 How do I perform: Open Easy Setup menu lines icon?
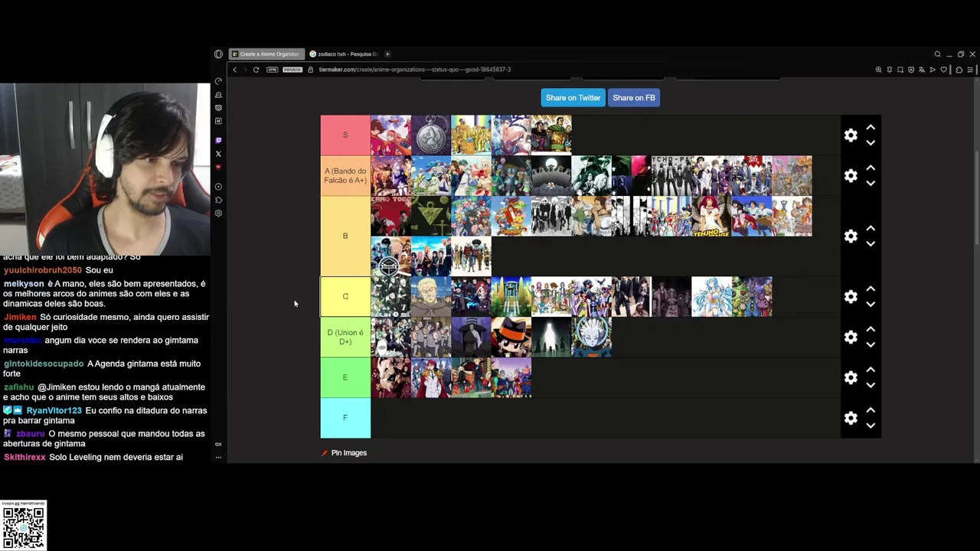click(970, 70)
